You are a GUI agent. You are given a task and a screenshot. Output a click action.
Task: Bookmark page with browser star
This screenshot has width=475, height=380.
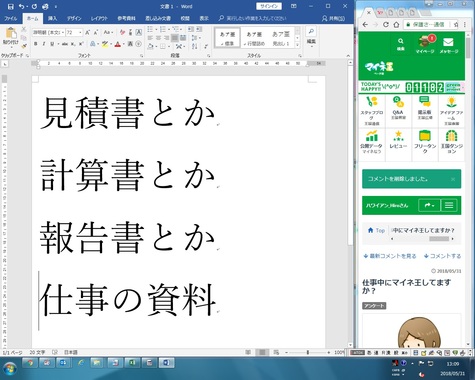point(456,24)
